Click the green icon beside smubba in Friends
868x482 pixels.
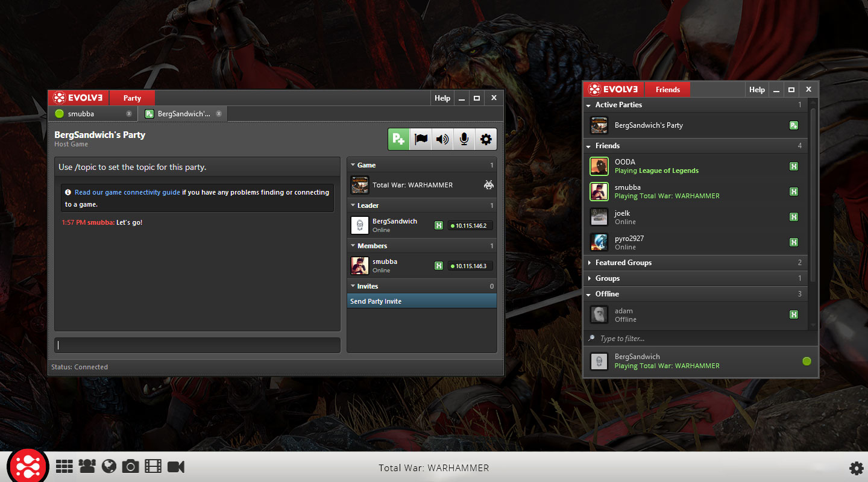click(x=794, y=192)
